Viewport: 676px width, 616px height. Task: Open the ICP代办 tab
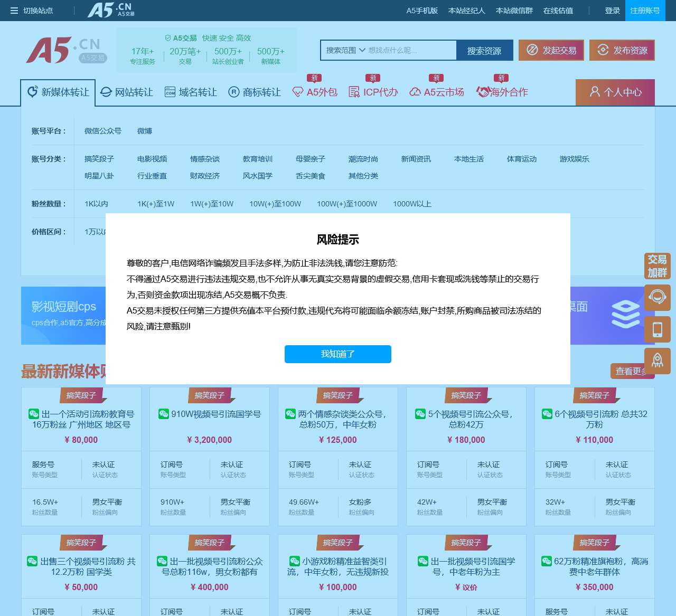pos(373,92)
